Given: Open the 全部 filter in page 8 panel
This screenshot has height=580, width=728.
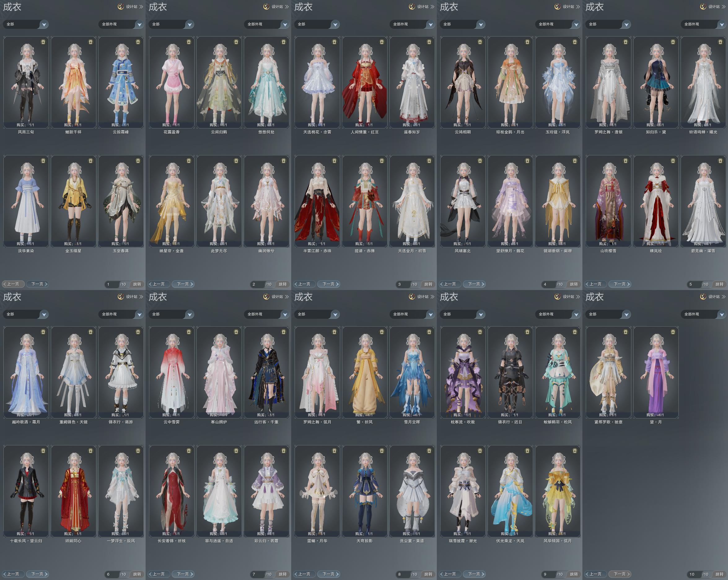Looking at the screenshot, I should coord(317,314).
